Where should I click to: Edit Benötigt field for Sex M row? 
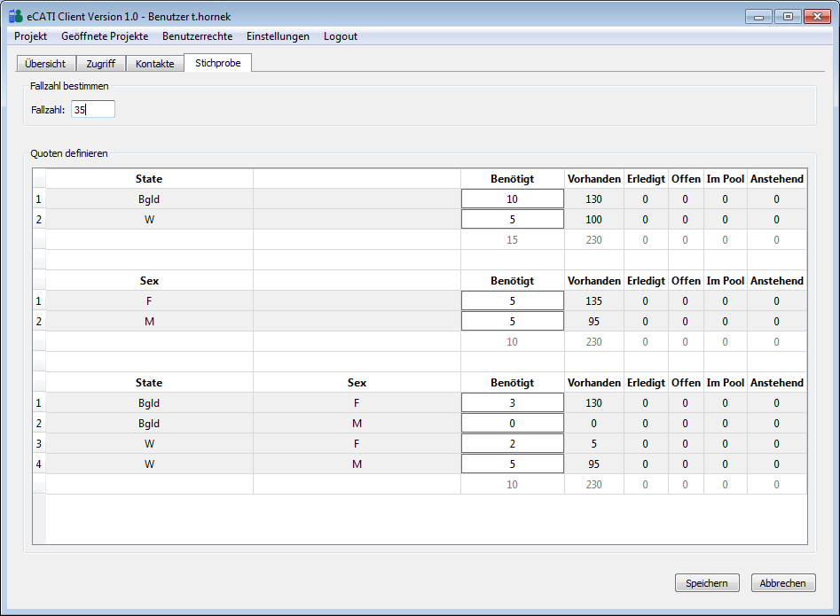[x=513, y=322]
